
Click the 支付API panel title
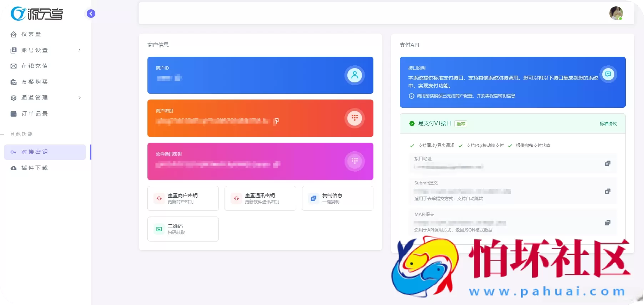pyautogui.click(x=409, y=45)
